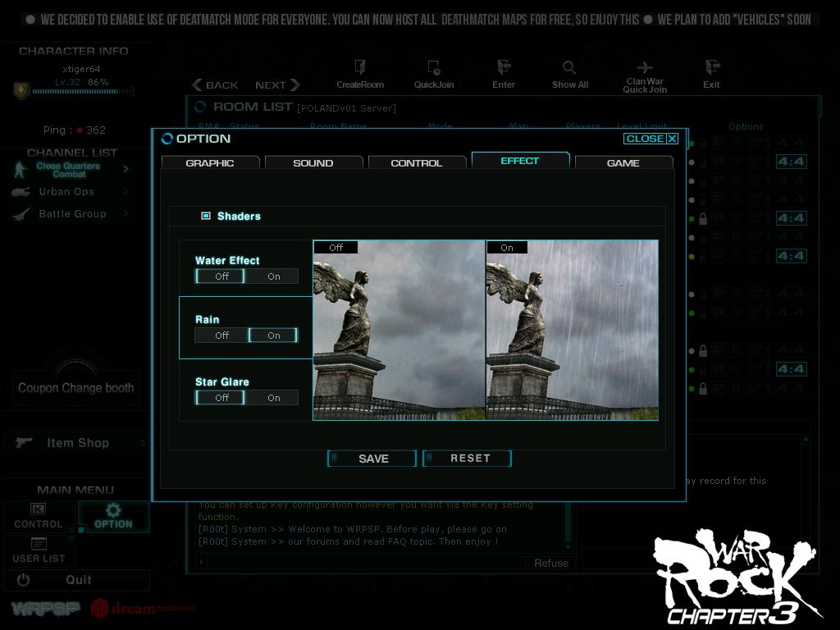Viewport: 840px width, 630px height.
Task: Set Rain to Off
Action: [x=220, y=336]
